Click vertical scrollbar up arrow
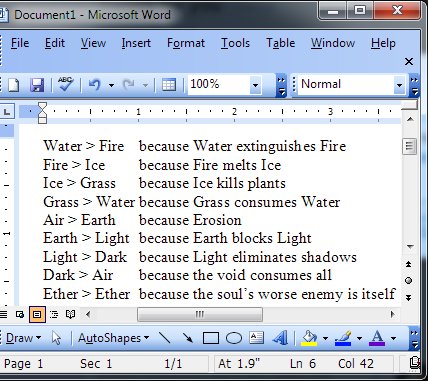 click(x=409, y=119)
